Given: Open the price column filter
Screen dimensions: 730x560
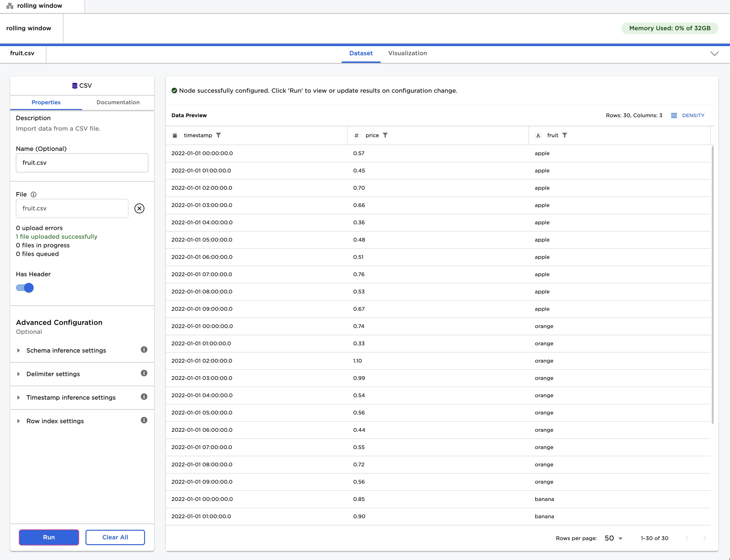Looking at the screenshot, I should pos(385,135).
